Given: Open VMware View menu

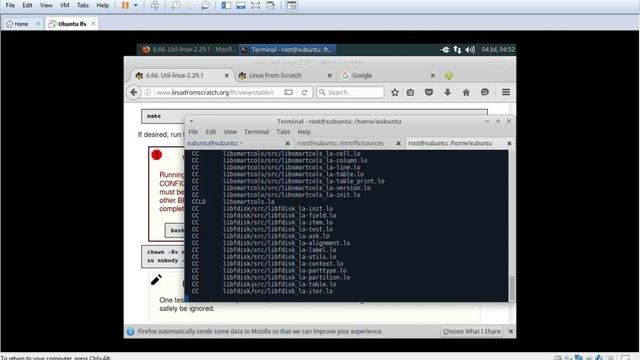Looking at the screenshot, I should (46, 5).
